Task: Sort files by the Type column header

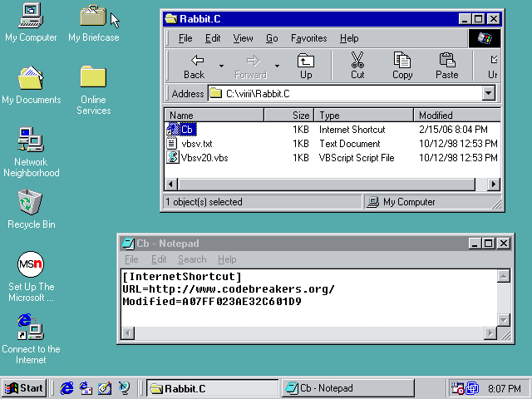Action: click(364, 116)
